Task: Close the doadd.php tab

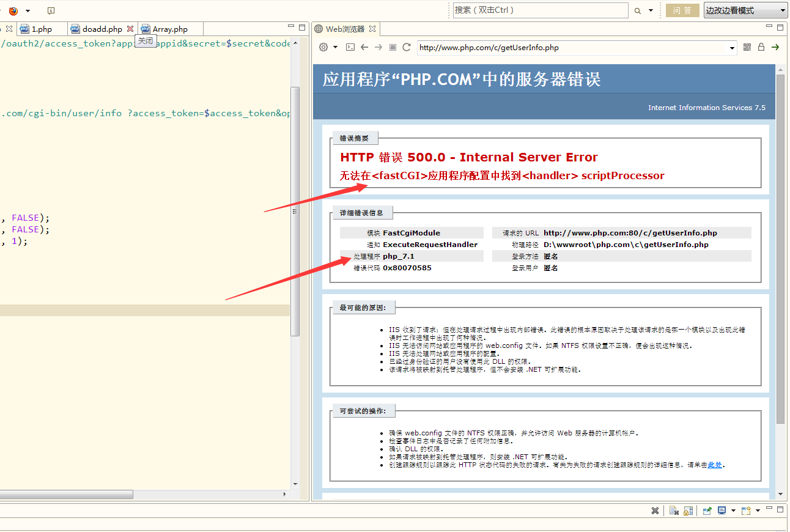Action: click(x=130, y=29)
